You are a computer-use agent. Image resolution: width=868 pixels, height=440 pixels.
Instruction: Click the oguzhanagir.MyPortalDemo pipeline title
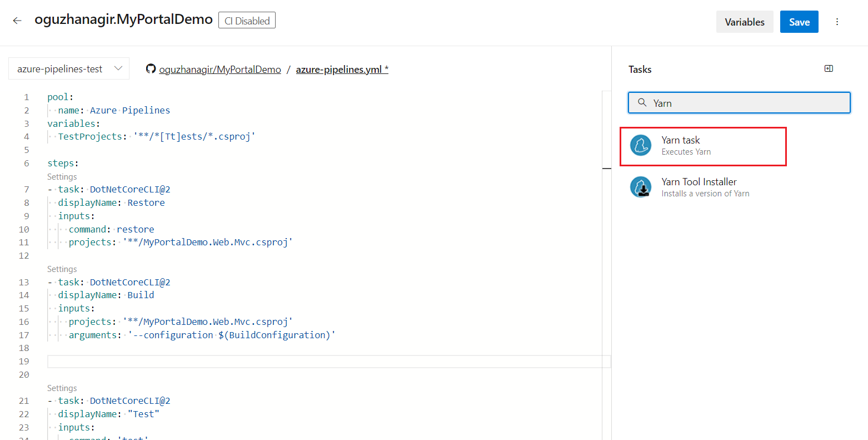[123, 19]
